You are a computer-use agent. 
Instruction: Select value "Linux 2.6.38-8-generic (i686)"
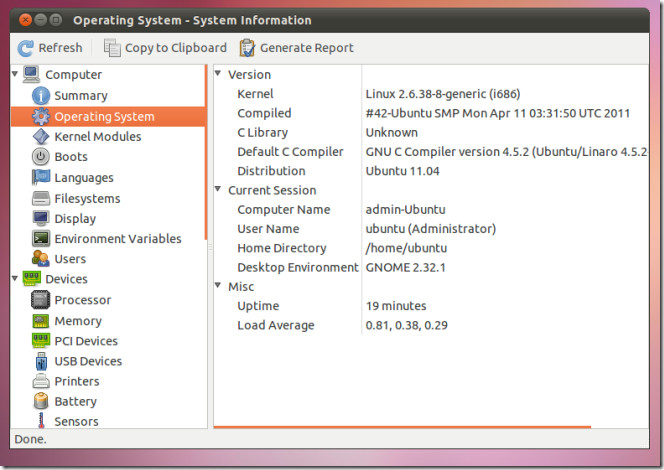tap(443, 94)
